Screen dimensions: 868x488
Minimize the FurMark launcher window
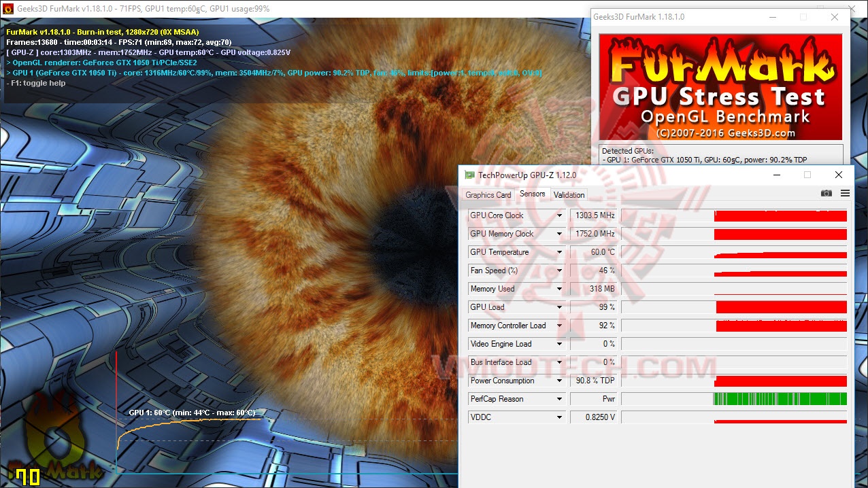click(772, 17)
